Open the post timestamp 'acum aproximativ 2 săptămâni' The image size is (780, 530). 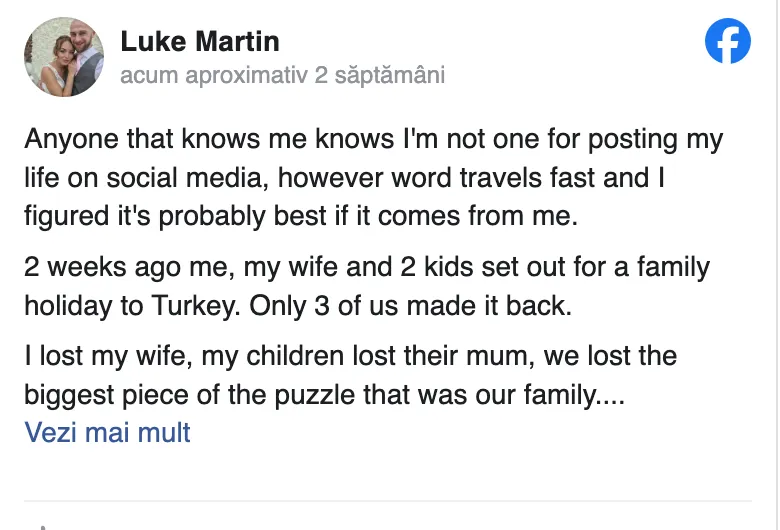[x=283, y=75]
